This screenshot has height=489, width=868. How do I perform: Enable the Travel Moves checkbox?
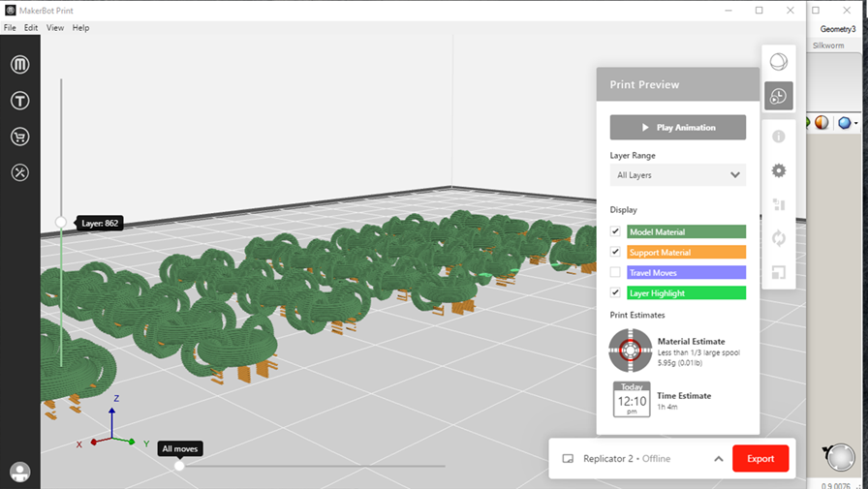[615, 272]
